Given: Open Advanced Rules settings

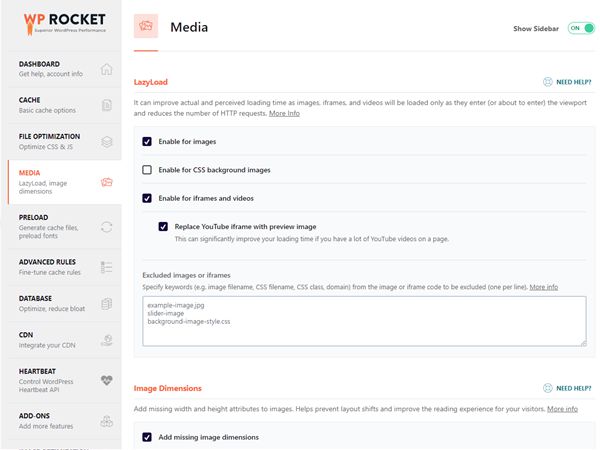Looking at the screenshot, I should [64, 267].
